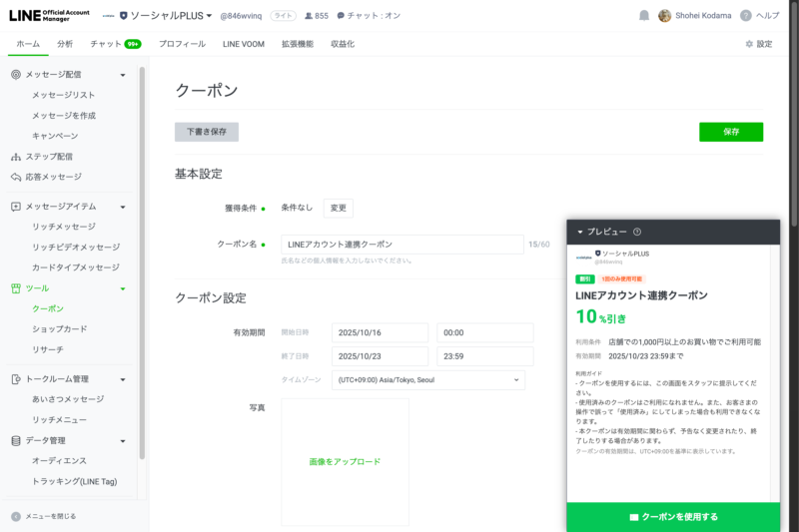Open カードタイプメッセージ in sidebar
The image size is (799, 532).
[76, 267]
